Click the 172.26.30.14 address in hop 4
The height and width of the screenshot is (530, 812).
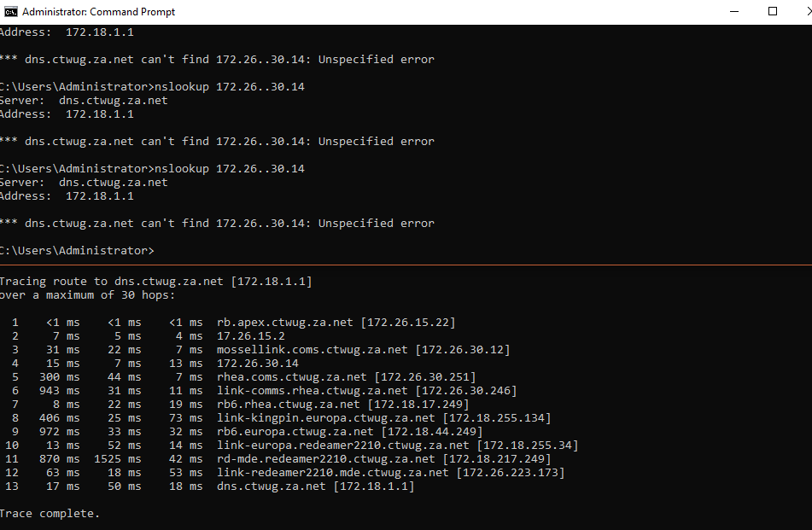click(257, 364)
